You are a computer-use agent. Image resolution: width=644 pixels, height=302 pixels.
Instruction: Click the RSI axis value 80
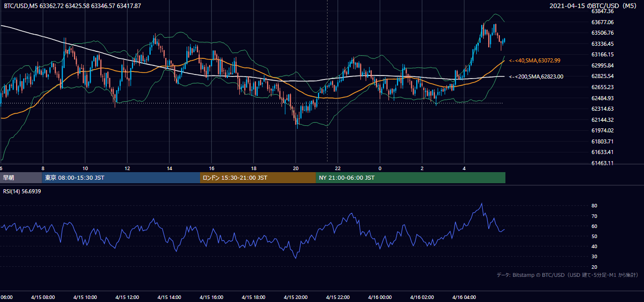tap(594, 206)
